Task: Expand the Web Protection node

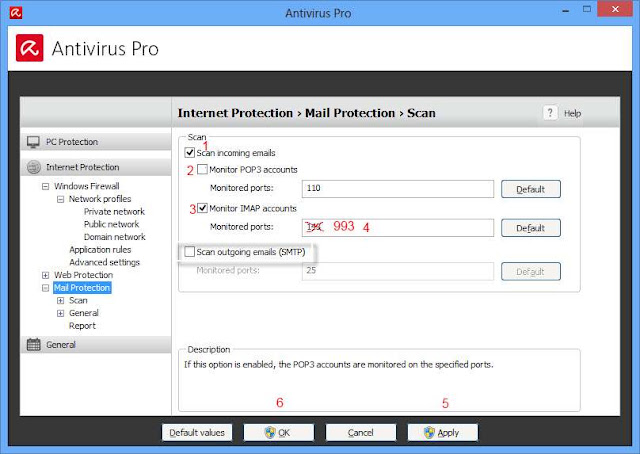Action: tap(45, 275)
